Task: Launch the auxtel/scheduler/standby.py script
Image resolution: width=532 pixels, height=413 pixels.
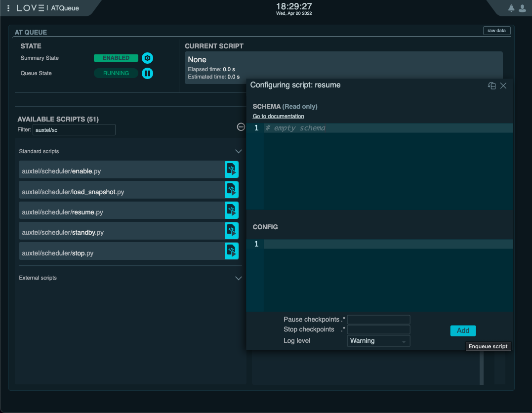Action: (x=232, y=231)
